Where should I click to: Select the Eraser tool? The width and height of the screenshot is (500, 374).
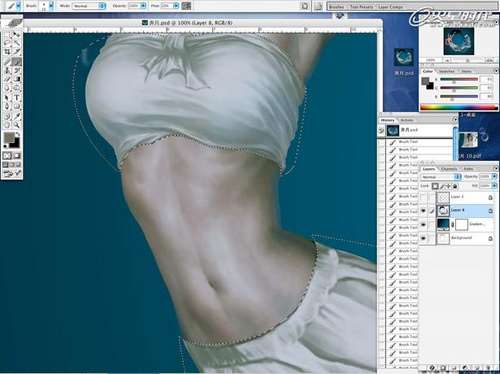[7, 79]
